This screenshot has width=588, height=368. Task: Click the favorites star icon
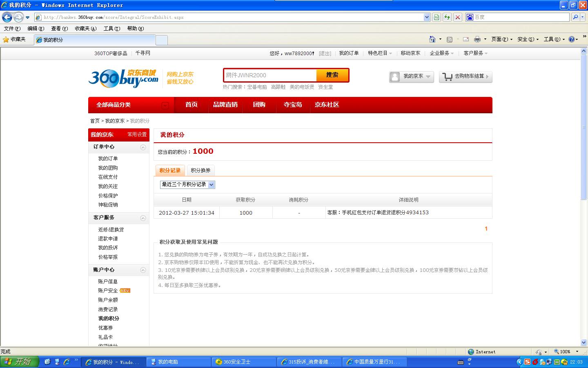click(x=6, y=39)
